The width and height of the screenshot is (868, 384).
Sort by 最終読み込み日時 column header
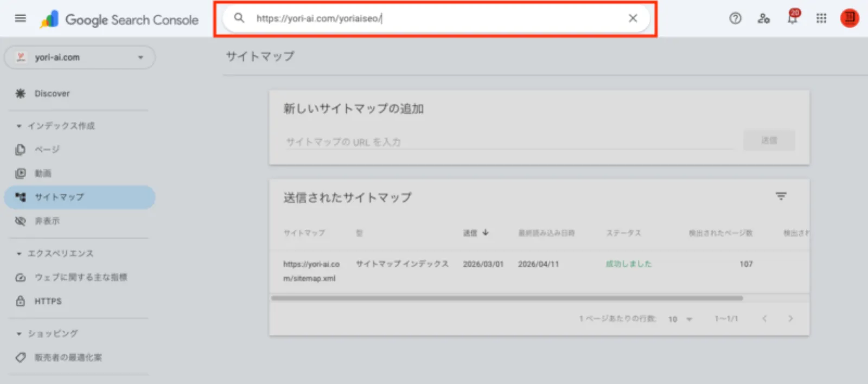(546, 233)
